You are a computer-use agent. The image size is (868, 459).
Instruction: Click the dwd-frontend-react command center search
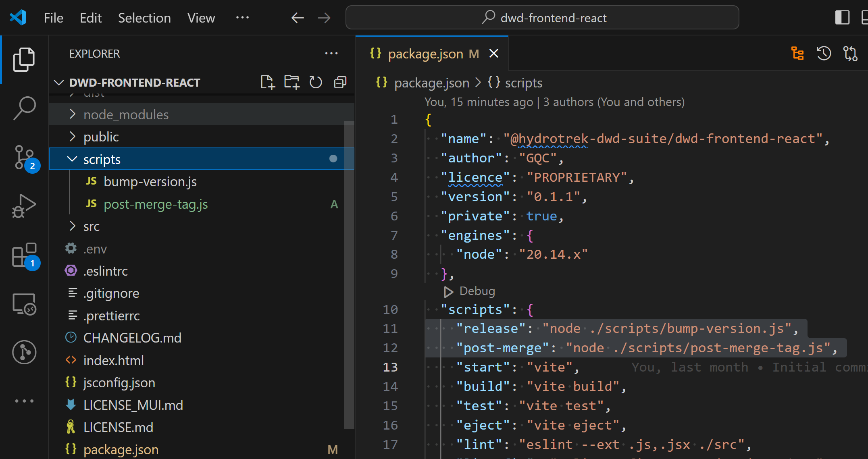point(542,18)
